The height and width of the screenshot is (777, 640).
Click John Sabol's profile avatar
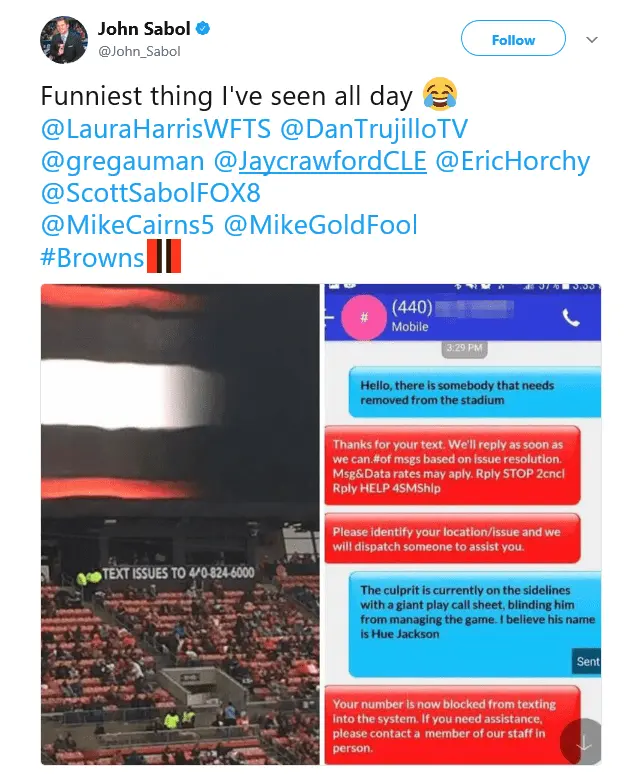click(x=64, y=40)
